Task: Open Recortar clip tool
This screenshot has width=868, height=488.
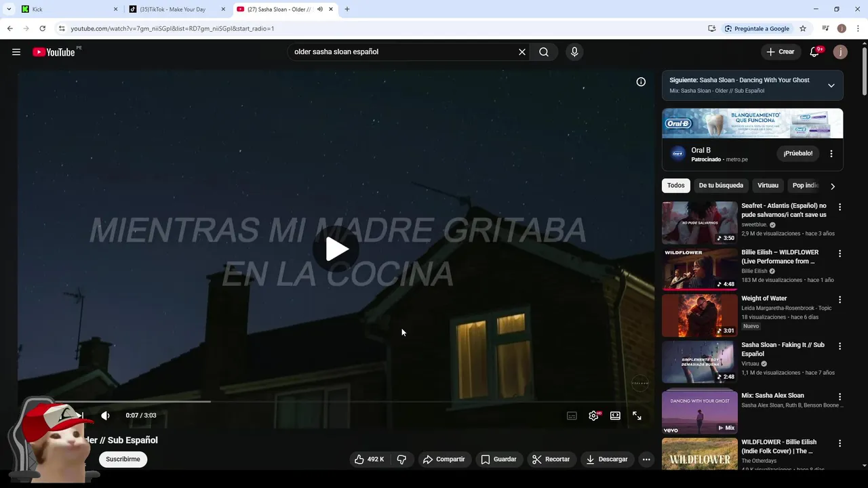Action: tap(551, 460)
